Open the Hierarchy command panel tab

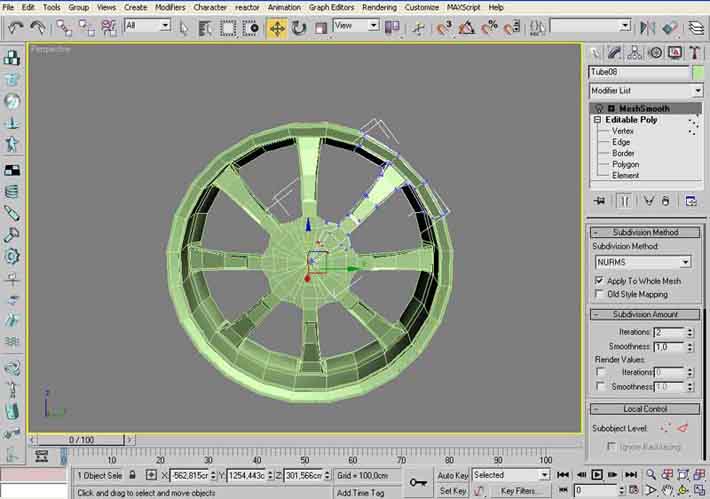click(635, 52)
